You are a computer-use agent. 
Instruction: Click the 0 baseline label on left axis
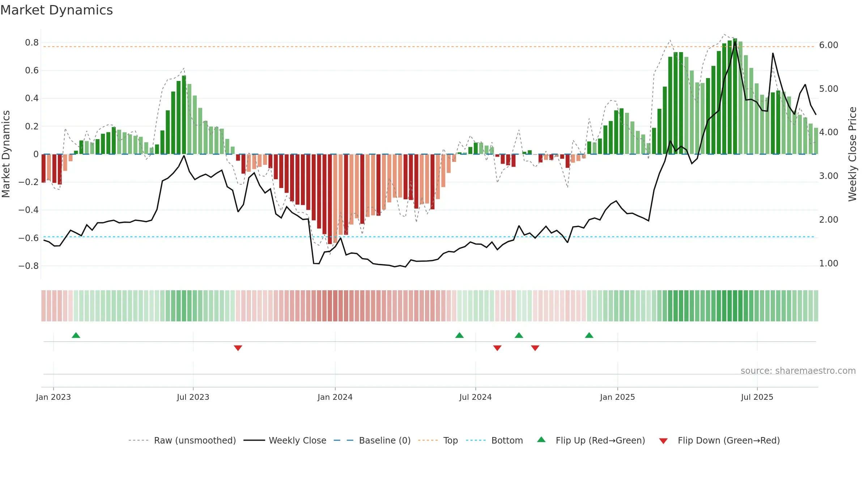[36, 154]
